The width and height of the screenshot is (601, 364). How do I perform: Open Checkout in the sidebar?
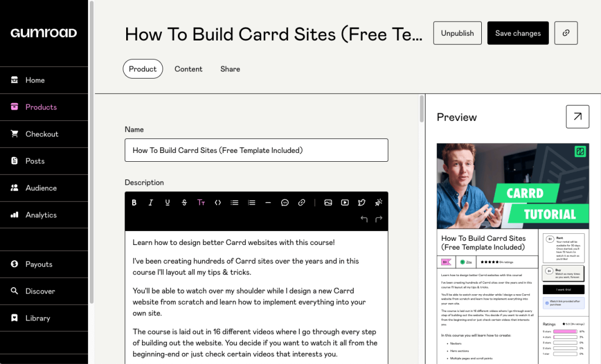(x=43, y=134)
